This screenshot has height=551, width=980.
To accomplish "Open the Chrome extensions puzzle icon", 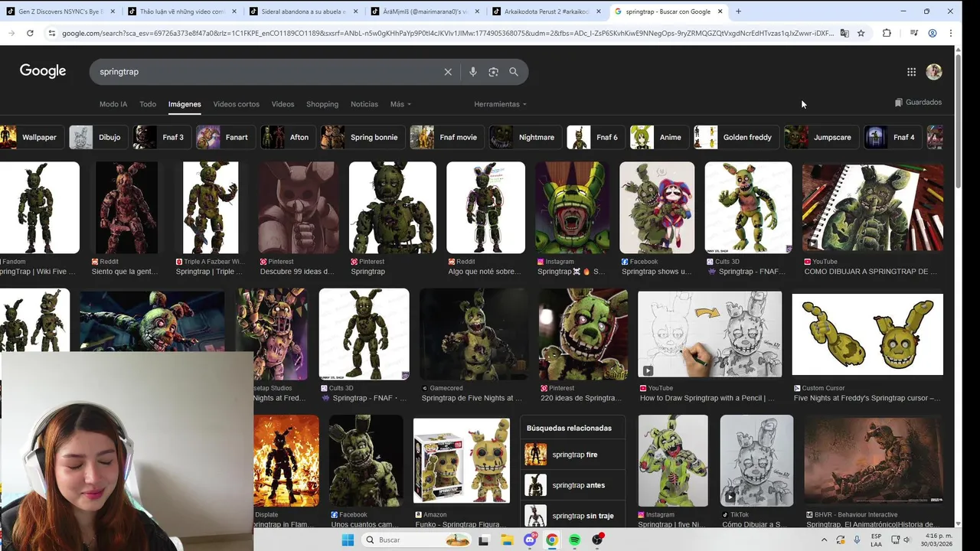I will point(887,33).
